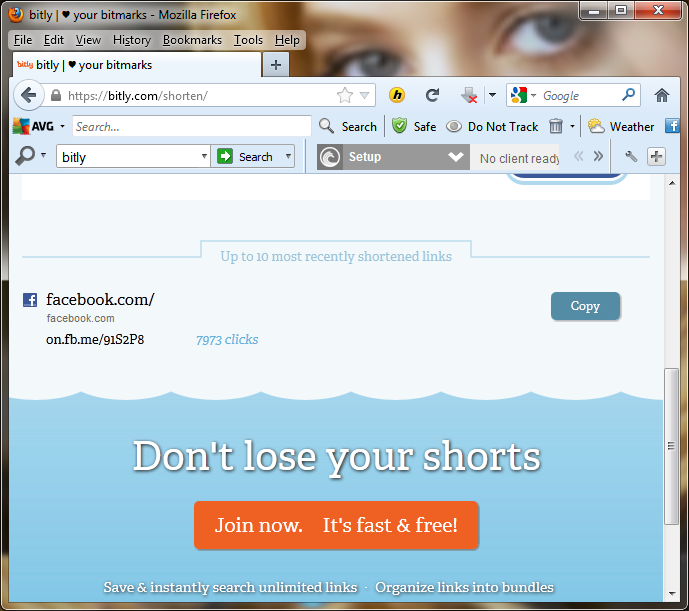
Task: Toggle Do Not Track eye icon
Action: click(x=454, y=127)
